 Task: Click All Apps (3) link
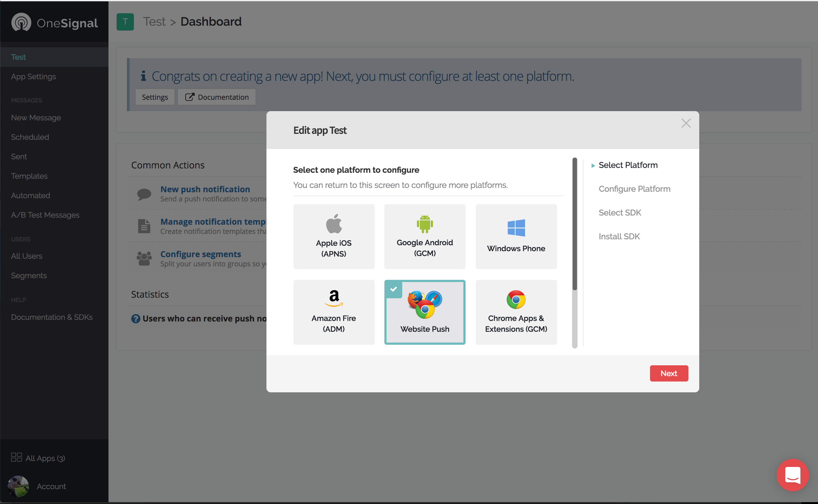pos(45,458)
